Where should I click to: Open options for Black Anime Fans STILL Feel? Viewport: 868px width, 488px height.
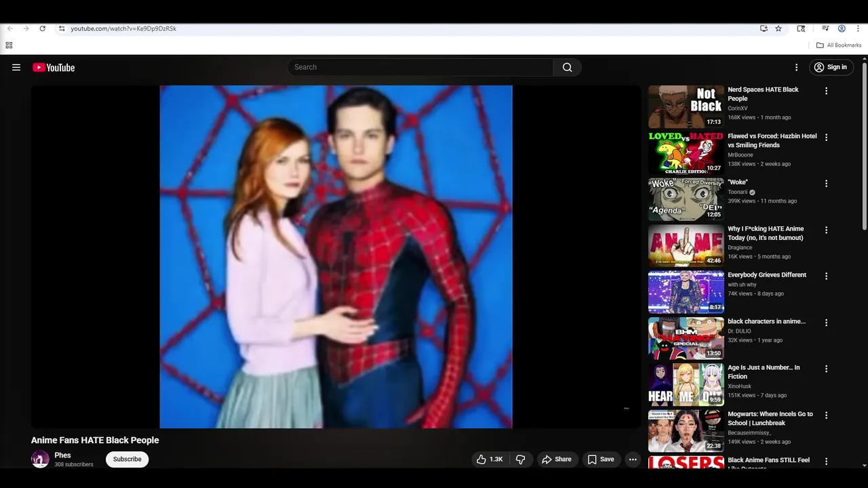826,462
